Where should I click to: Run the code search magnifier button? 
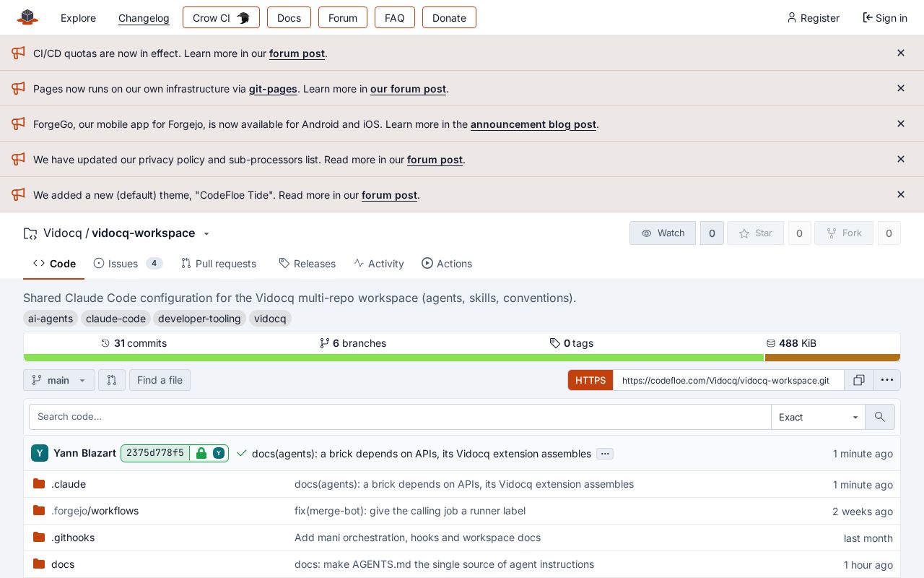(x=879, y=417)
